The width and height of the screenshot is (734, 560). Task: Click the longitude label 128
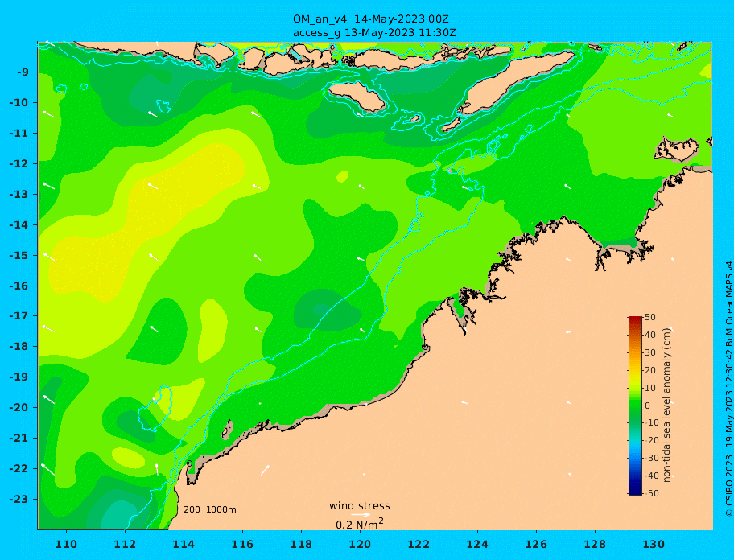[595, 545]
